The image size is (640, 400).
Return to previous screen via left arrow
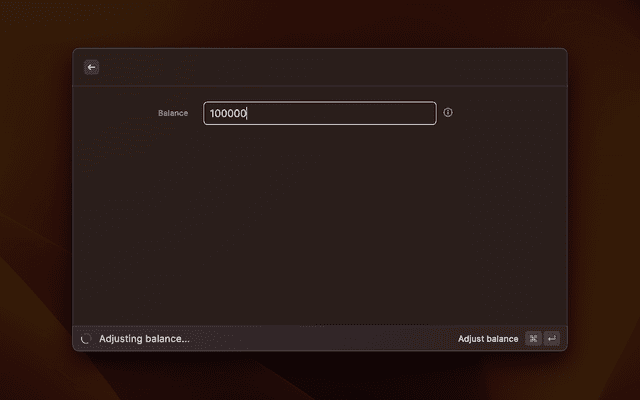tap(91, 67)
